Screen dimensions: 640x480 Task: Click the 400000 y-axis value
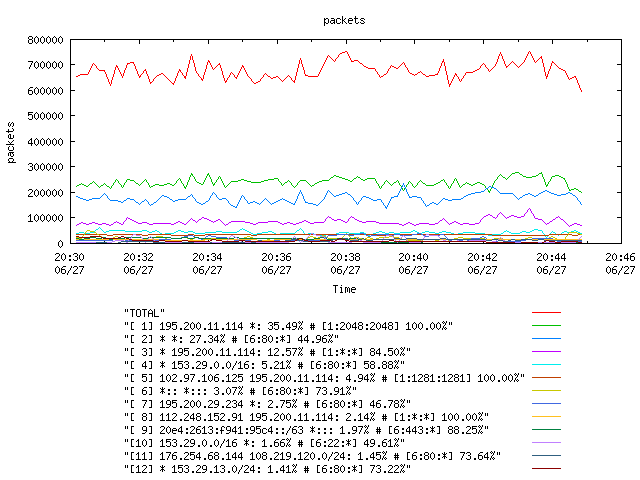point(45,142)
